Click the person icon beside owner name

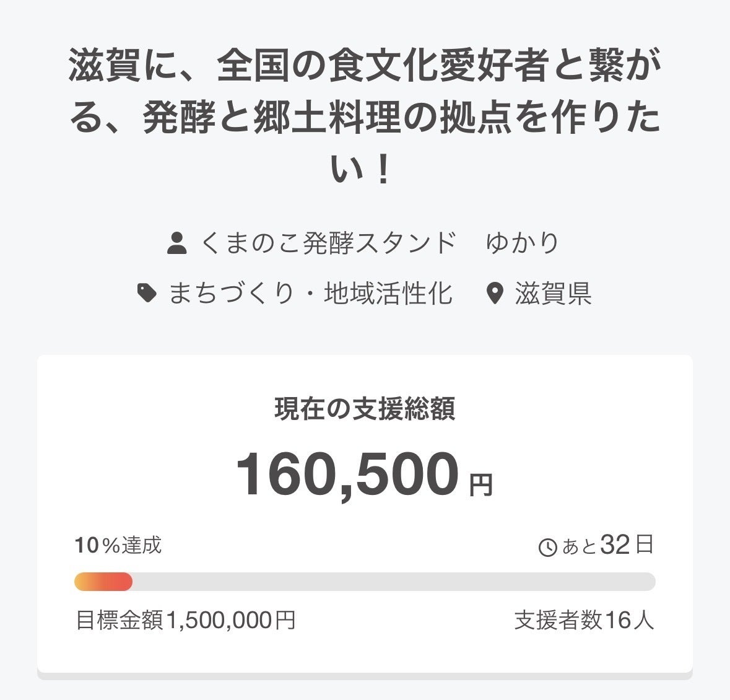[177, 243]
